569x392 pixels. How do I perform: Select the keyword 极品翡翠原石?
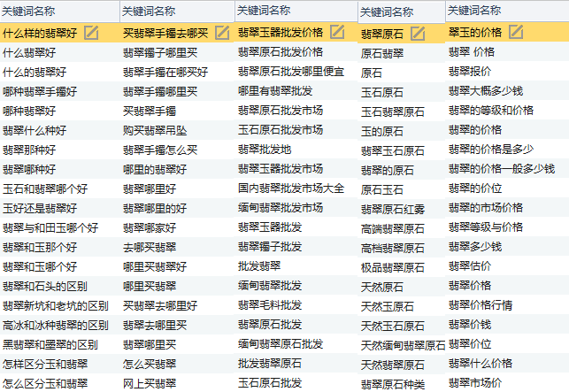tap(392, 267)
